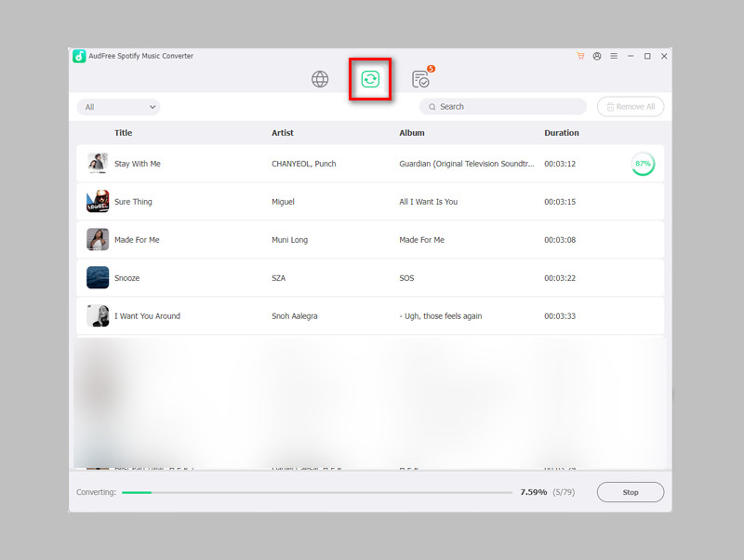This screenshot has width=744, height=560.
Task: Select I Want You Around thumbnail
Action: pyautogui.click(x=98, y=315)
